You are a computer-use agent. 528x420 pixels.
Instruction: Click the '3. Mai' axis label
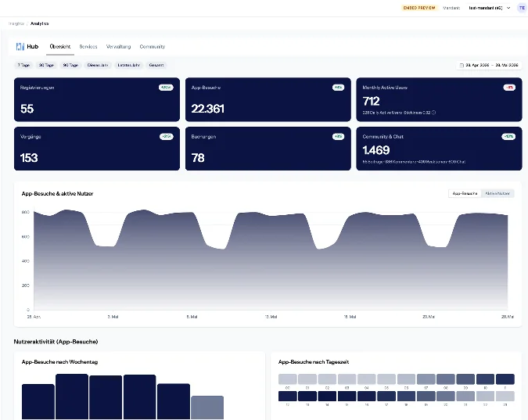[113, 317]
